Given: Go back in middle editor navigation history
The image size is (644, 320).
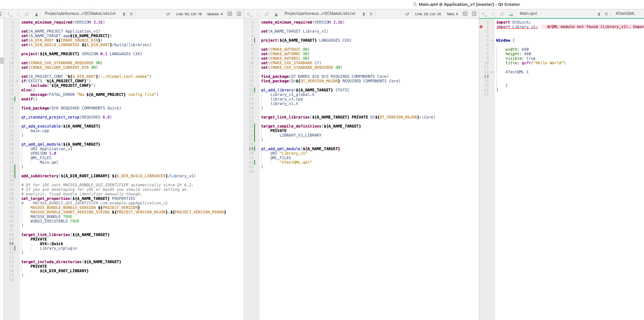Looking at the screenshot, I should pos(249,14).
